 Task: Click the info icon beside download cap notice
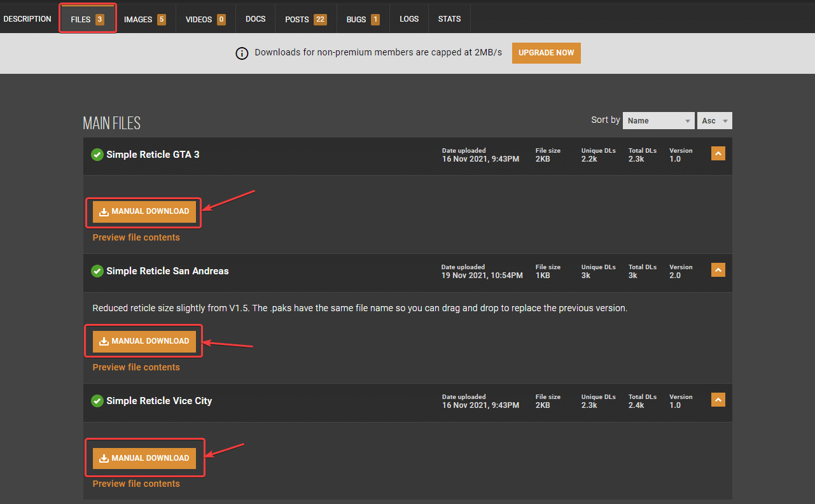pyautogui.click(x=242, y=53)
